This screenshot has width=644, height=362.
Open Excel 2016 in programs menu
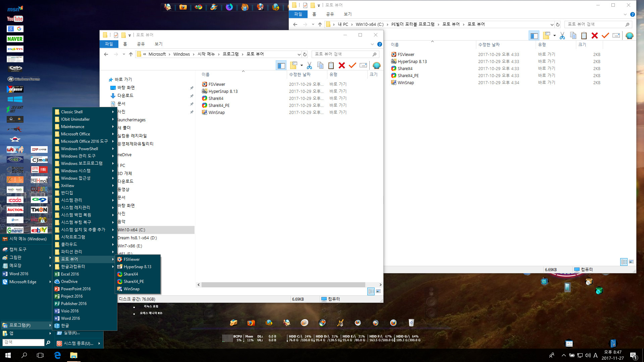click(x=85, y=274)
